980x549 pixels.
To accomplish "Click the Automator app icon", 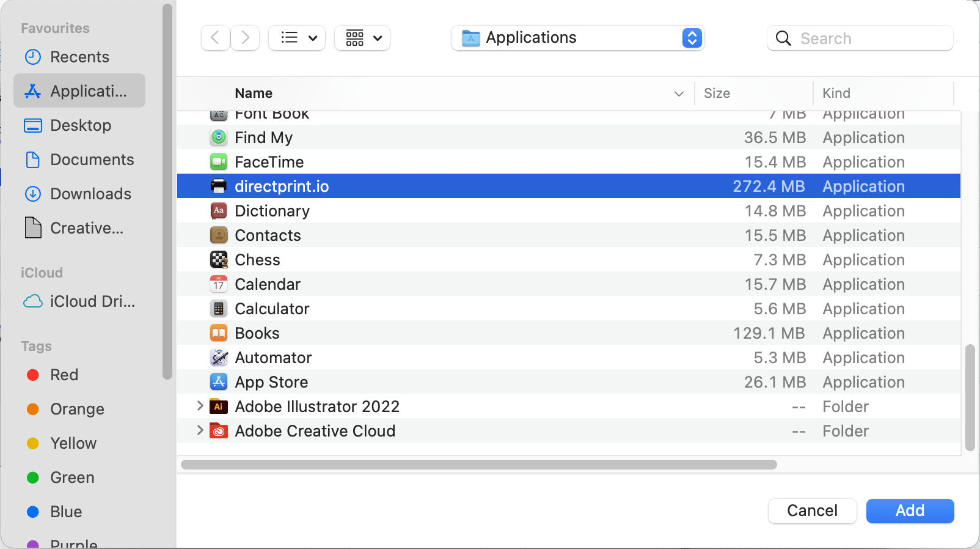I will (219, 358).
